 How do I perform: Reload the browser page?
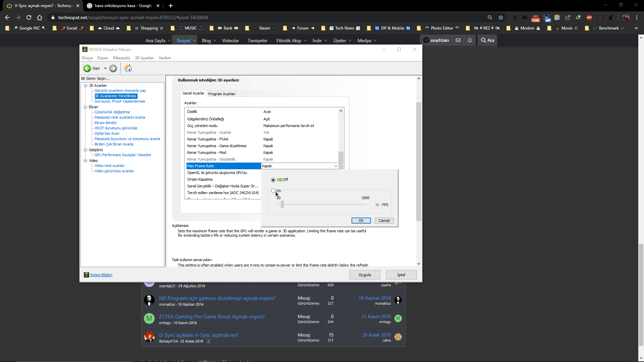point(29,17)
